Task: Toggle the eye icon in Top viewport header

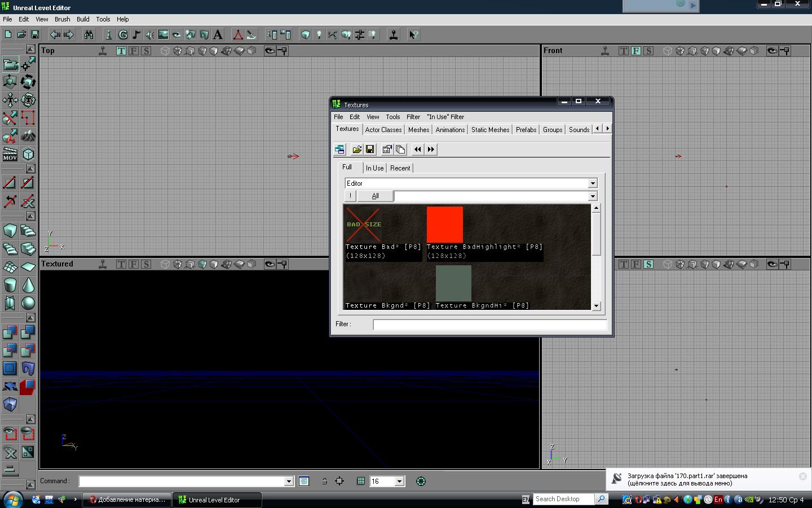Action: tap(270, 51)
